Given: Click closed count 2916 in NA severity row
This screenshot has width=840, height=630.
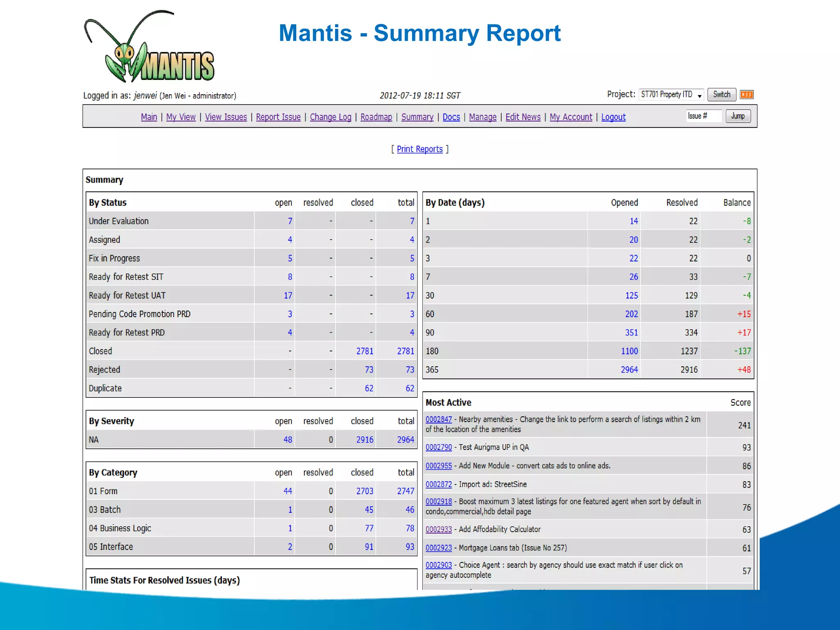Looking at the screenshot, I should tap(365, 440).
